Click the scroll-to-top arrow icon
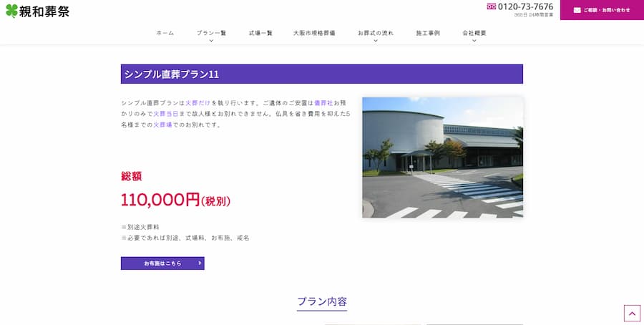 click(632, 313)
